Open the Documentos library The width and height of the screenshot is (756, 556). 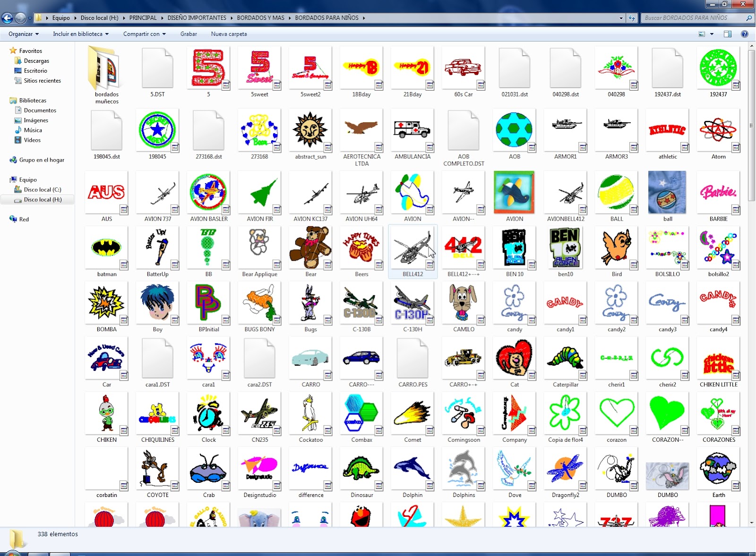[x=40, y=111]
